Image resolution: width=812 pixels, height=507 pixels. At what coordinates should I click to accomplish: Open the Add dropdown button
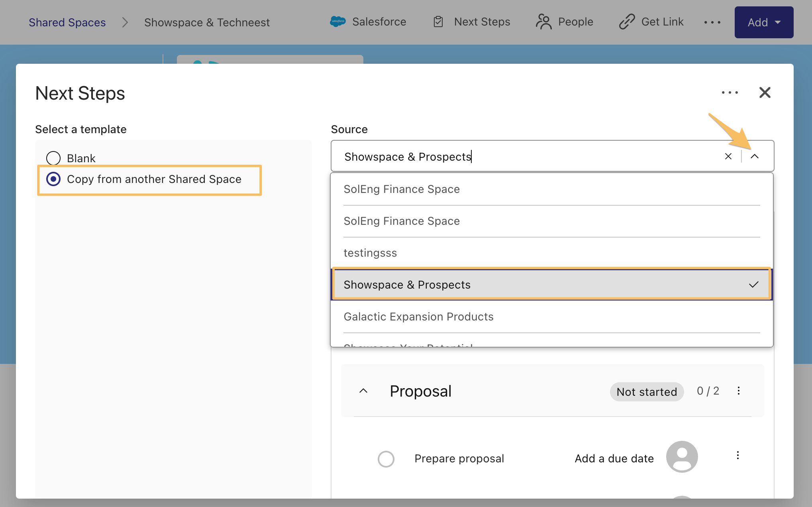[764, 22]
